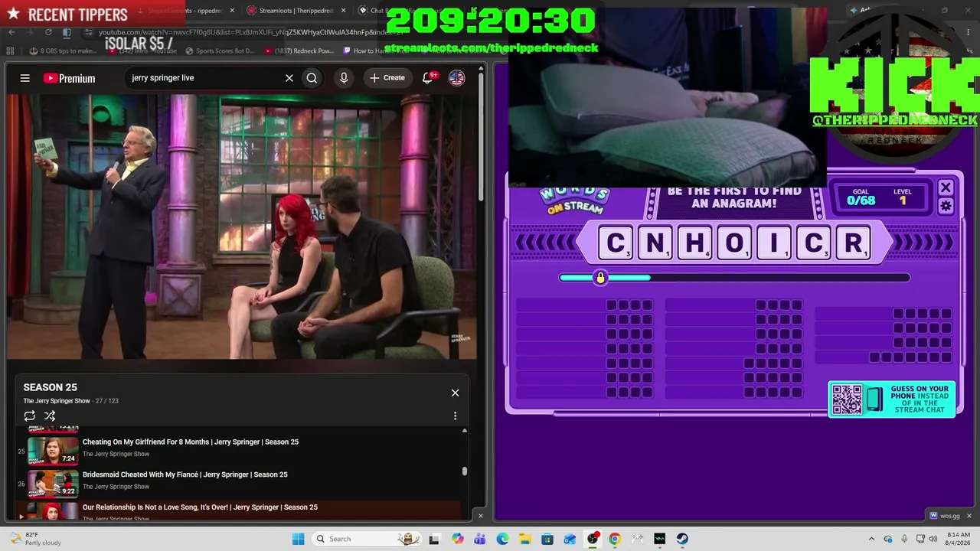Screen dimensions: 980x551
Task: Switch to the StreamElements browser tab
Action: (184, 11)
